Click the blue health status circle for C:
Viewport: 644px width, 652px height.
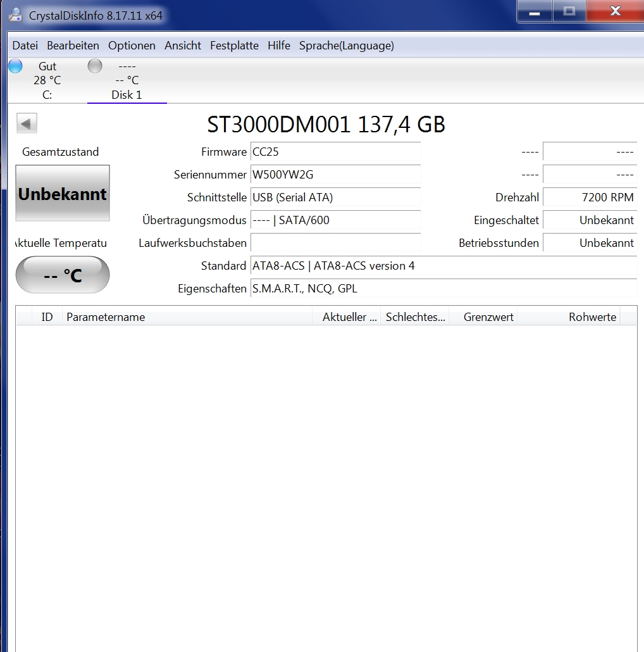(x=15, y=66)
